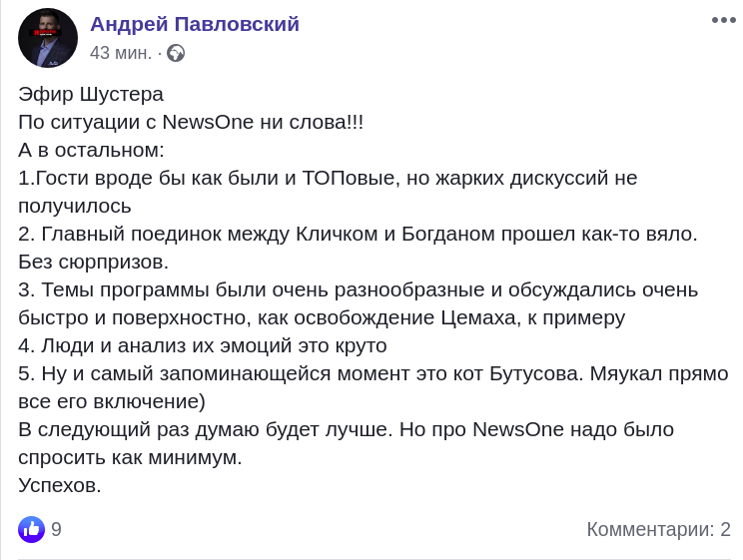Click the line "По ситуации с NewsOne ни слова!!!"

pos(191,123)
